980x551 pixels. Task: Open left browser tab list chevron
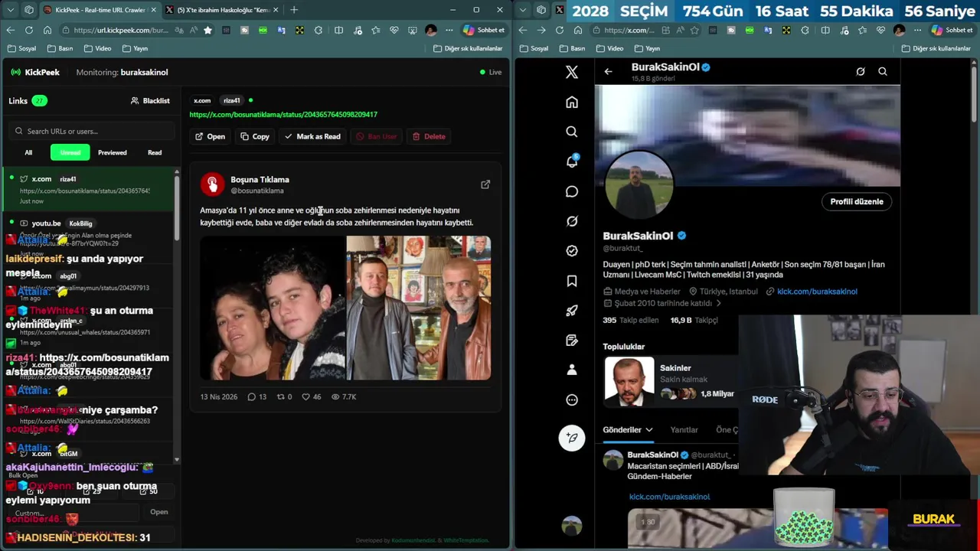click(11, 10)
